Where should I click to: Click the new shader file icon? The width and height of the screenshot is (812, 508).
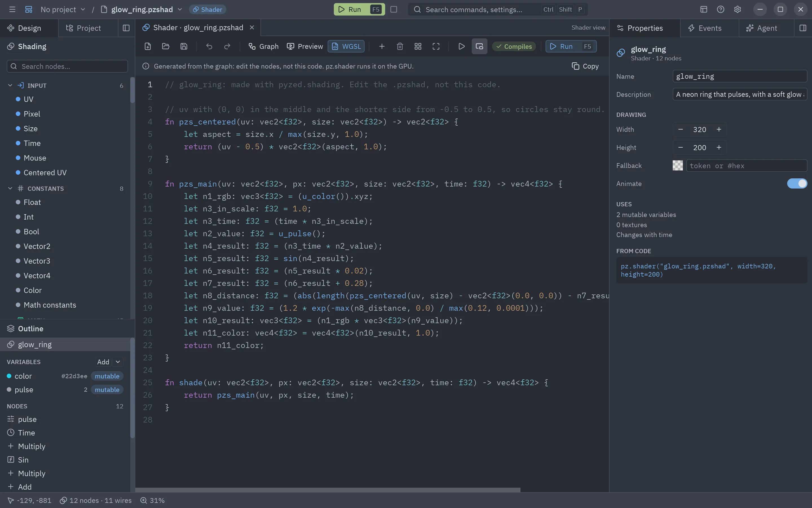[x=148, y=46]
